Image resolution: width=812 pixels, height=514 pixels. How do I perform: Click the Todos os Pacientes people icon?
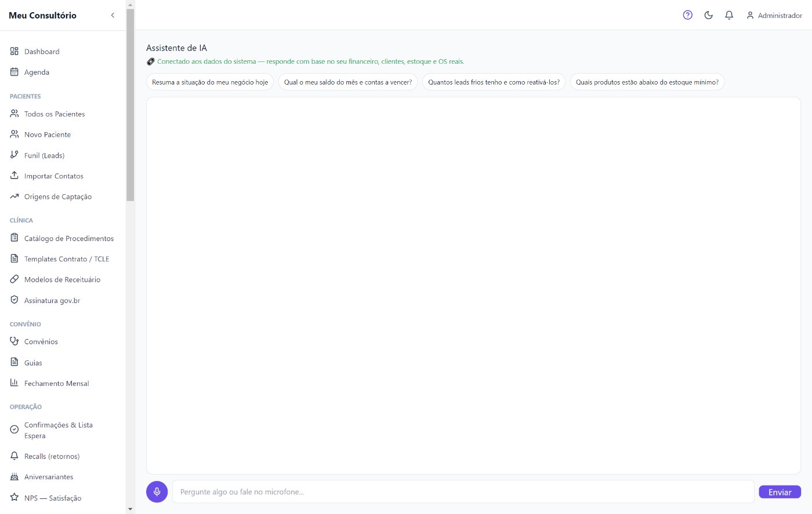[14, 114]
